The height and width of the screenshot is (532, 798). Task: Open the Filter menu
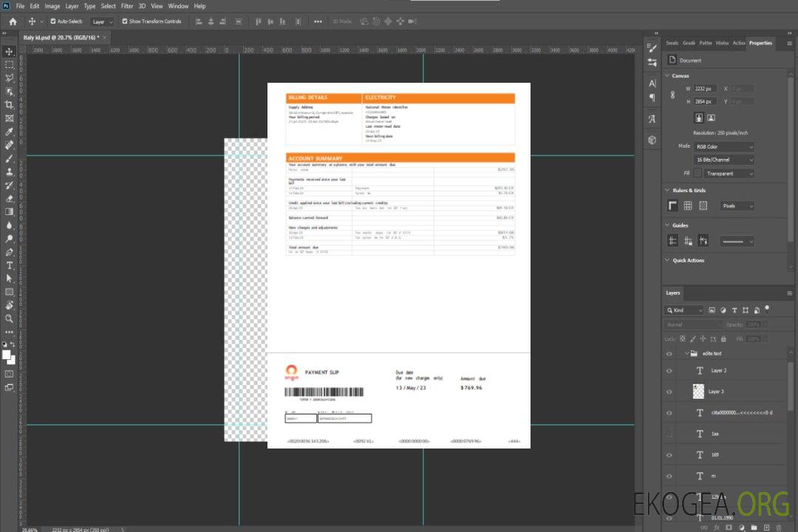[127, 6]
